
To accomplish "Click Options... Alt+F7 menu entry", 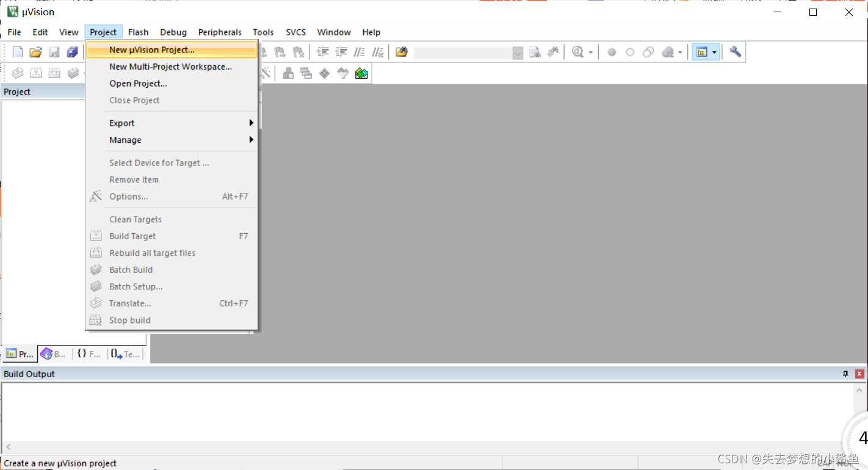I will pos(172,197).
